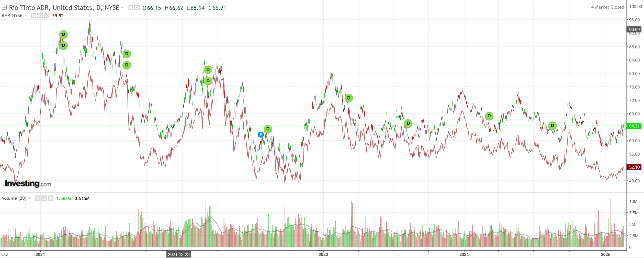644x258 pixels.
Task: Click the lower D marker in early 2022
Action: coord(208,81)
